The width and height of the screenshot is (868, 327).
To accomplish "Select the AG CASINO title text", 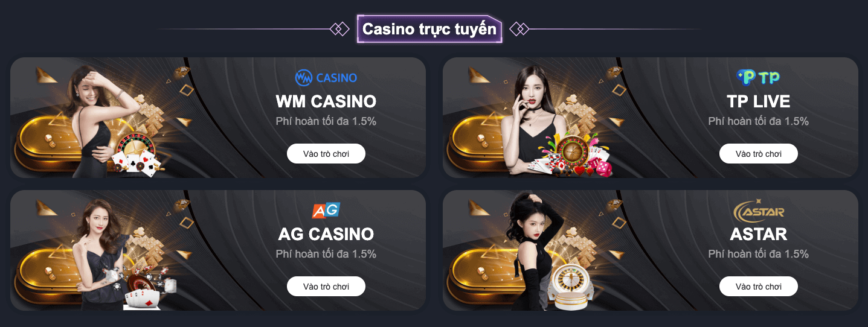I will (326, 233).
